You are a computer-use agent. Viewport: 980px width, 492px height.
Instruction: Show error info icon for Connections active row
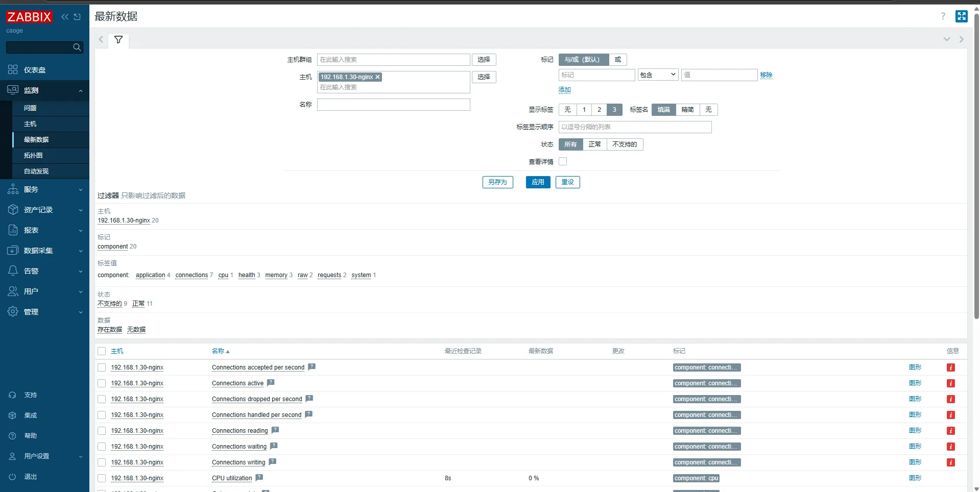[x=951, y=383]
